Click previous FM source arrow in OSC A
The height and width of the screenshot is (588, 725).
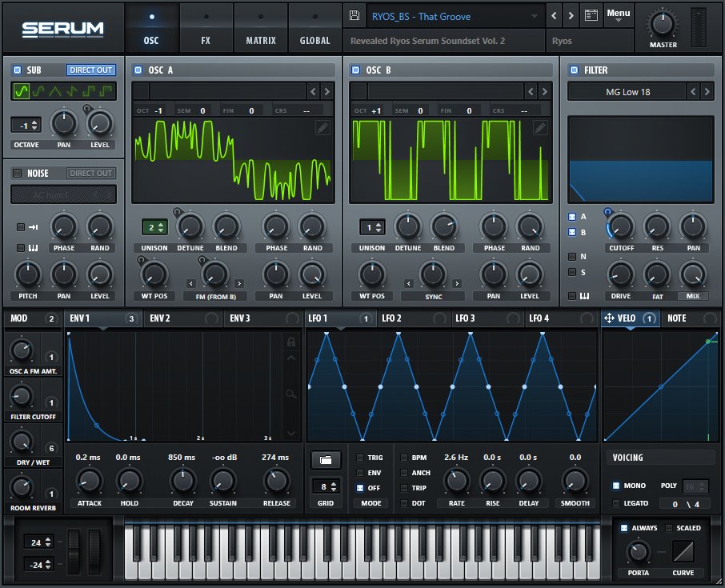click(191, 283)
